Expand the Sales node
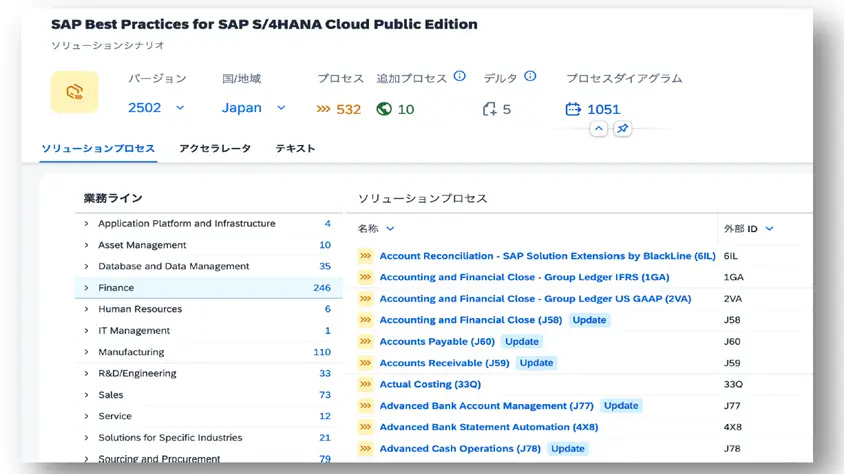Image resolution: width=844 pixels, height=474 pixels. (86, 395)
